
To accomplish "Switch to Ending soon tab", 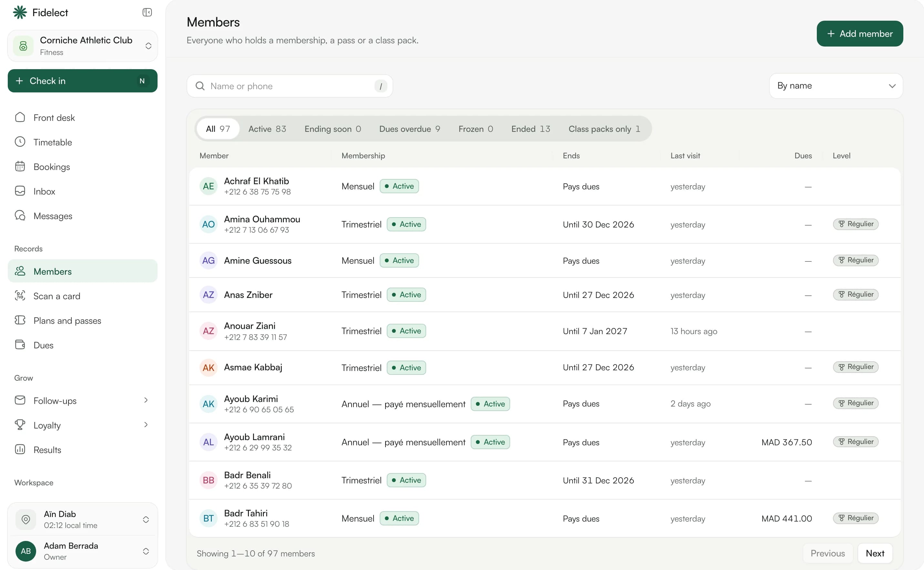I will 333,129.
